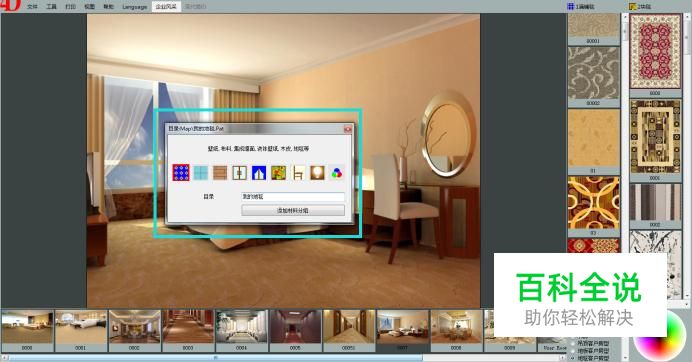
Task: Pick gray swirl carpet material 00002
Action: tap(594, 76)
